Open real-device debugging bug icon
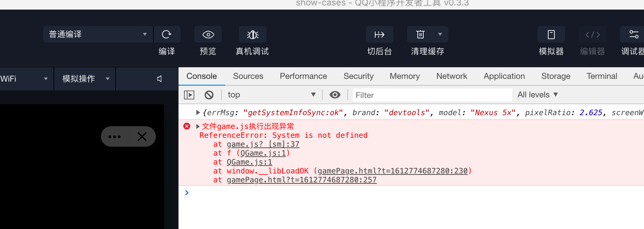Viewport: 644px width, 229px height. [x=253, y=35]
